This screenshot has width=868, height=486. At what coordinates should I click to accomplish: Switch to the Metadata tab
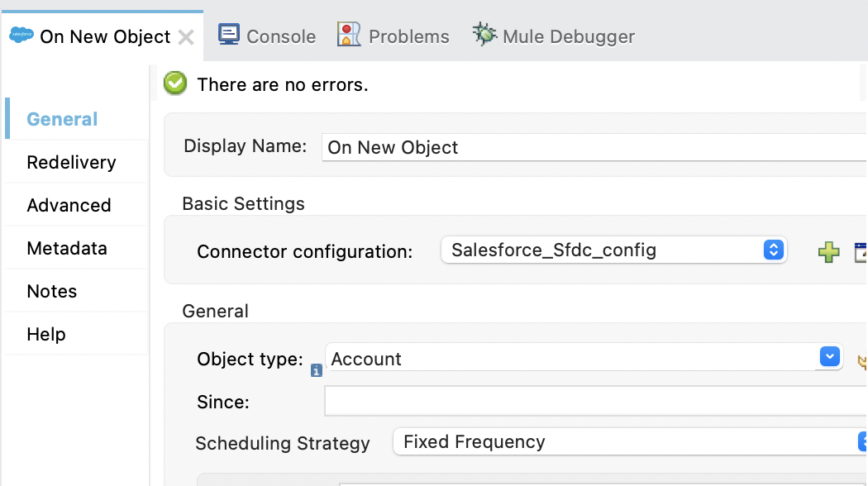[68, 248]
